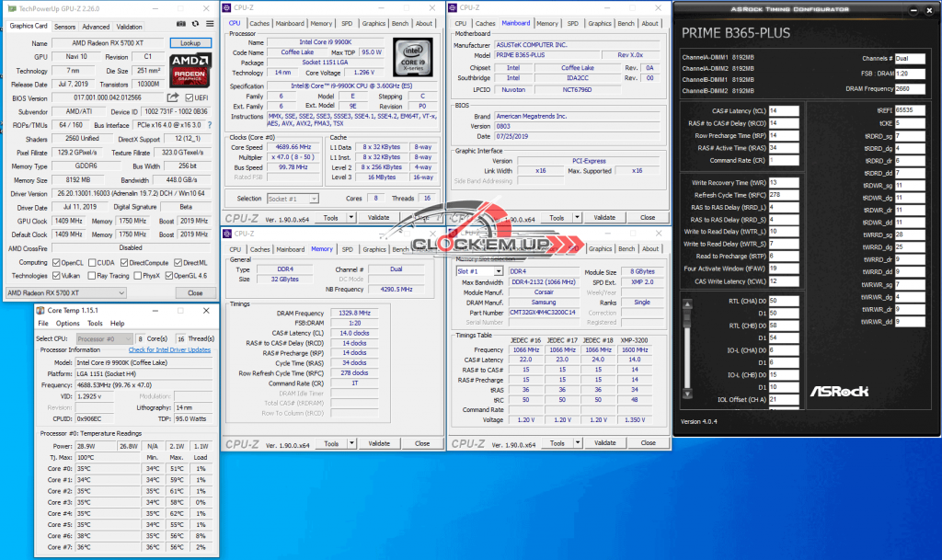The width and height of the screenshot is (942, 560).
Task: Click the ASRock logo in Timing Configurator
Action: tap(838, 391)
